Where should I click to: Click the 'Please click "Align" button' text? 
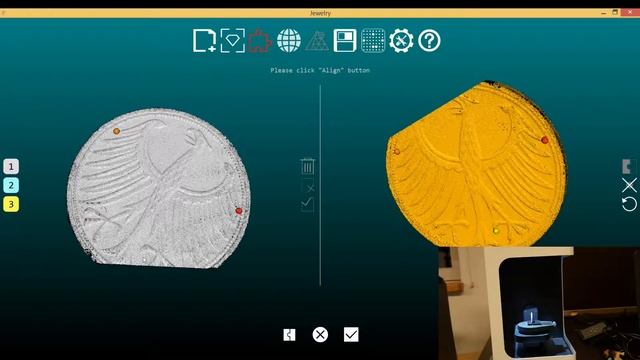(x=320, y=70)
